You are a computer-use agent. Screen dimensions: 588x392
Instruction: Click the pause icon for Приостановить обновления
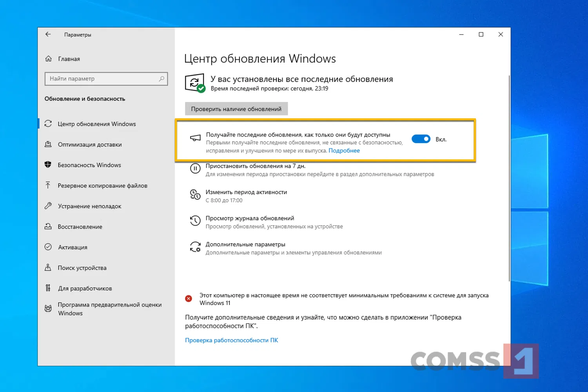(x=195, y=169)
